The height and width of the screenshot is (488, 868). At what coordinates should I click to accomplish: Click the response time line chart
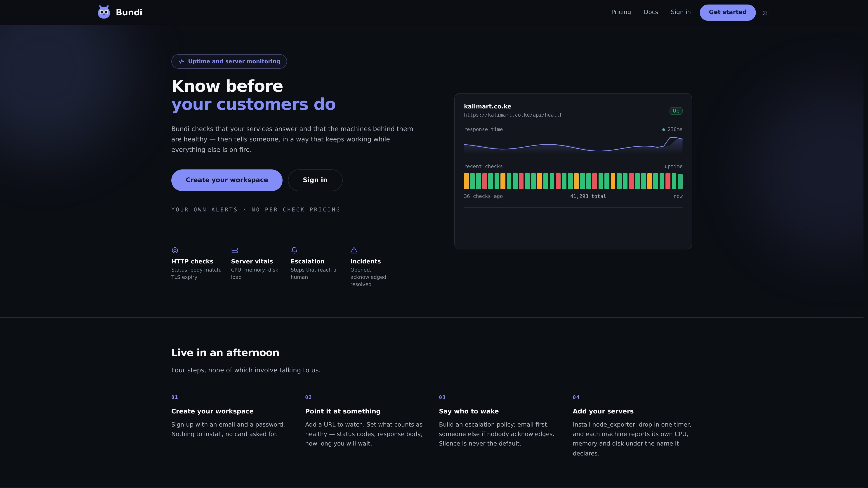[573, 145]
